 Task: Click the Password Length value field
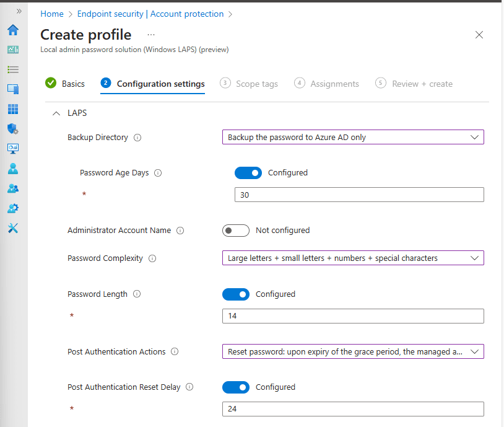pyautogui.click(x=353, y=316)
